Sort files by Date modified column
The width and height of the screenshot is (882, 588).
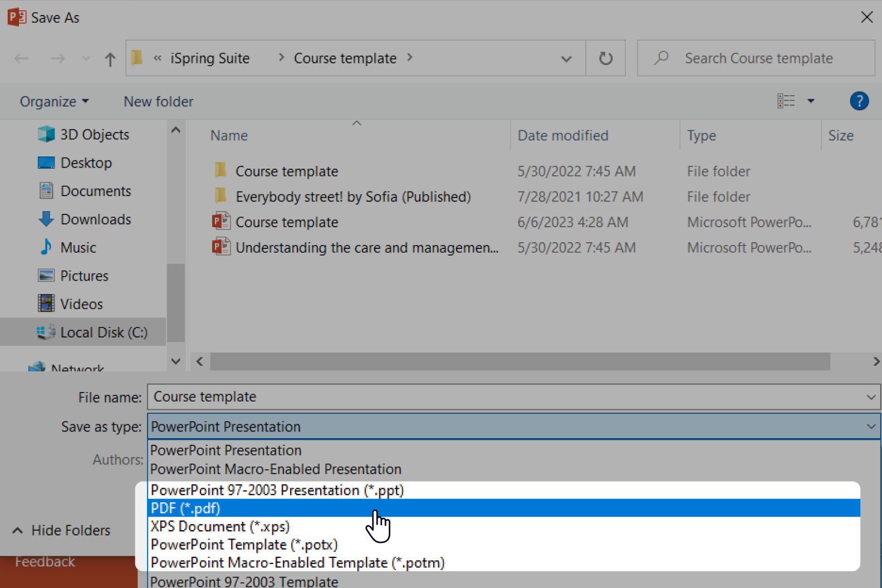(x=563, y=135)
